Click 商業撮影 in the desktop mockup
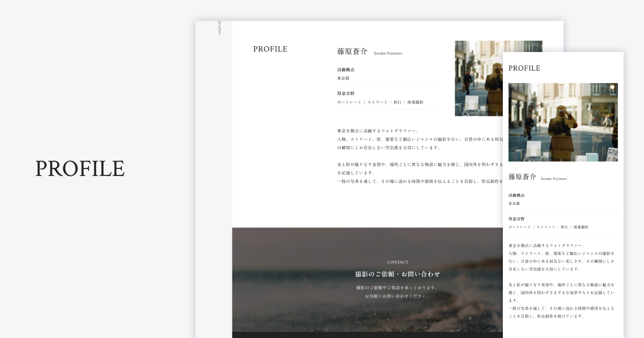Viewport: 644px width, 338px height. [x=415, y=102]
